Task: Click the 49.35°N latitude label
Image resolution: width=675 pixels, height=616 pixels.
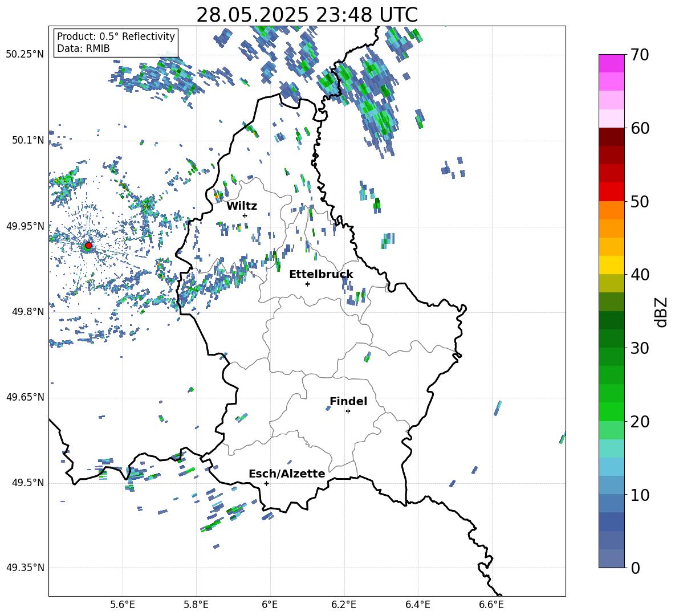Action: pyautogui.click(x=25, y=568)
